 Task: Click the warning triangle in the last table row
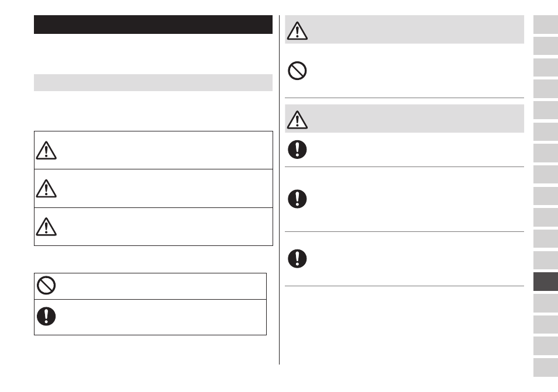(46, 227)
